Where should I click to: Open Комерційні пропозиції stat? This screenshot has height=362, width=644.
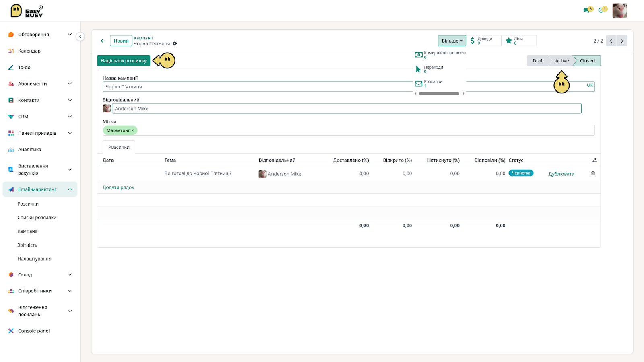[x=440, y=55]
